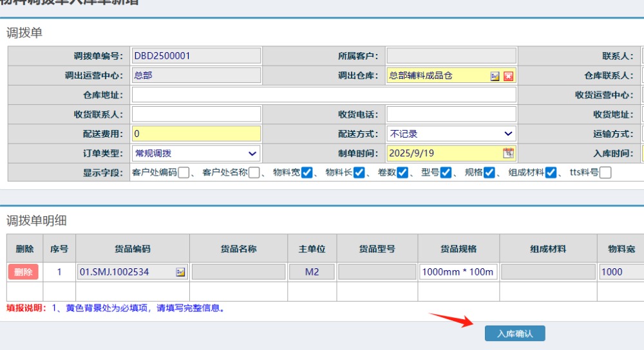Screen dimensions: 644x350
Task: Open the 调出仓库 warehouse lookup icon
Action: pyautogui.click(x=495, y=76)
